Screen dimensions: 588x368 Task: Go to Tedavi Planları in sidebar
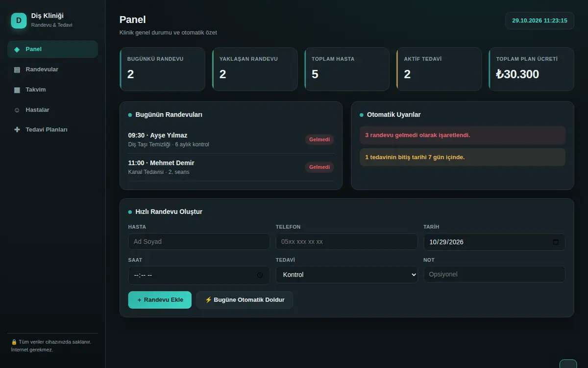[52, 130]
